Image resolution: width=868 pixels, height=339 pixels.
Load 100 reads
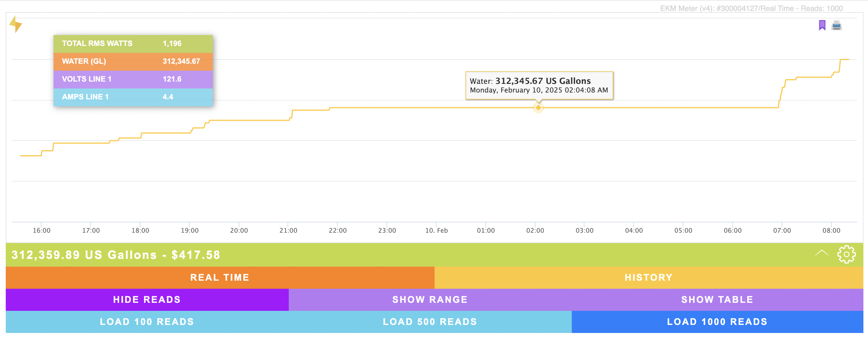tap(147, 322)
